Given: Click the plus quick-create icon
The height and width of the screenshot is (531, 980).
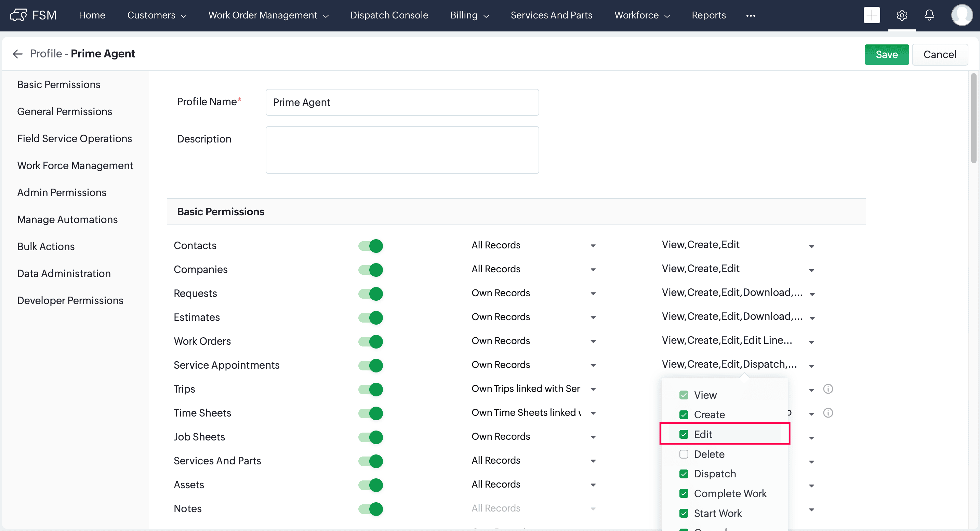Looking at the screenshot, I should [x=872, y=15].
